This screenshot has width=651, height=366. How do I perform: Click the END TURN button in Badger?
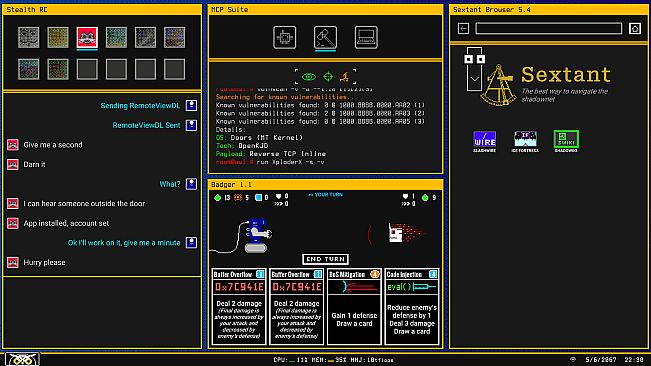pyautogui.click(x=325, y=259)
